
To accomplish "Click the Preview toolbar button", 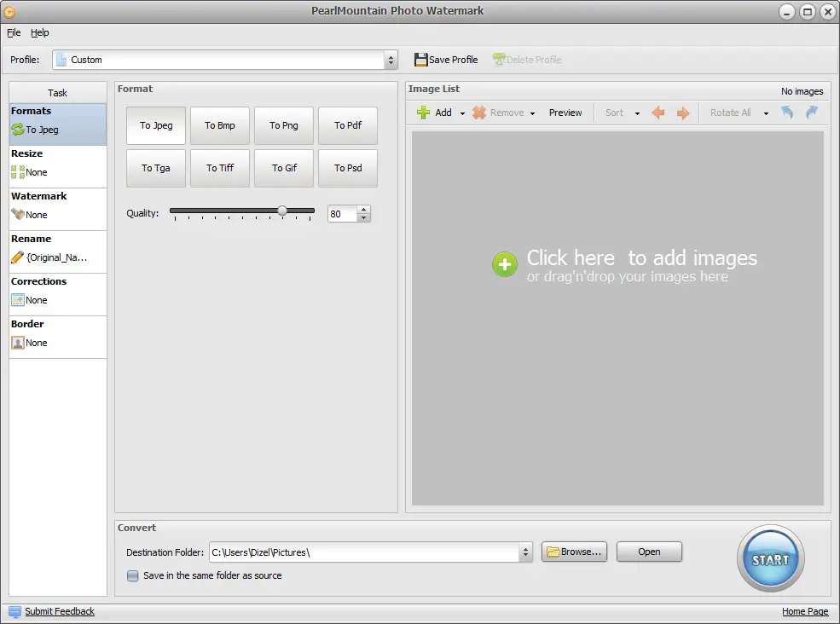I will click(565, 113).
